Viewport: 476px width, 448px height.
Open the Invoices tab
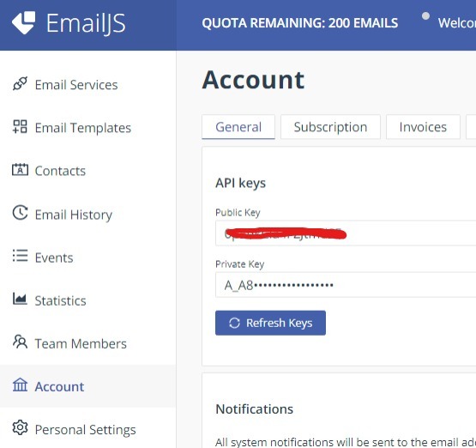click(x=423, y=127)
